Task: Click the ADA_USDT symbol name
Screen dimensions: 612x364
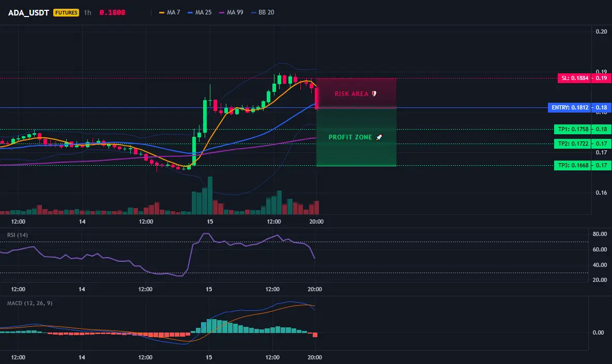Action: click(x=28, y=12)
